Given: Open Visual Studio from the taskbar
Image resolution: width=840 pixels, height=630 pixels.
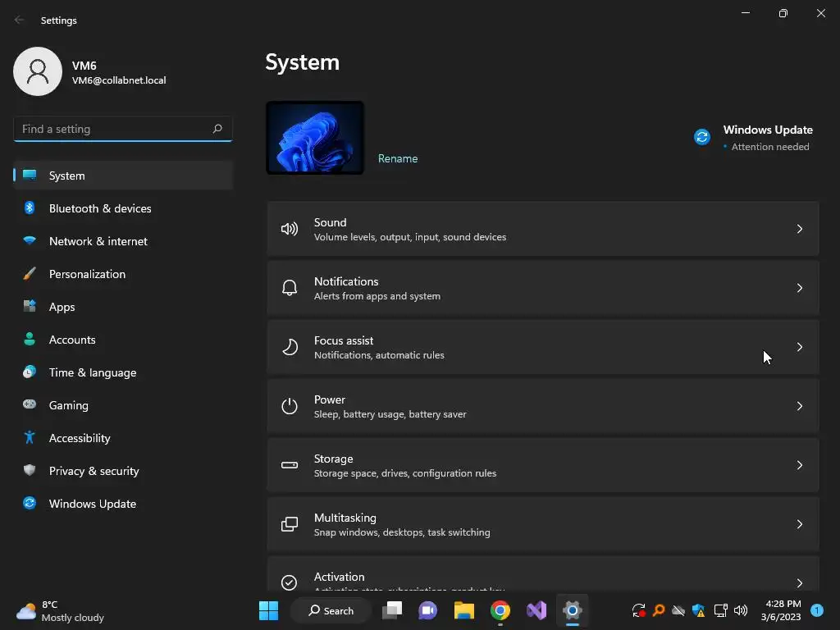Looking at the screenshot, I should pos(536,610).
